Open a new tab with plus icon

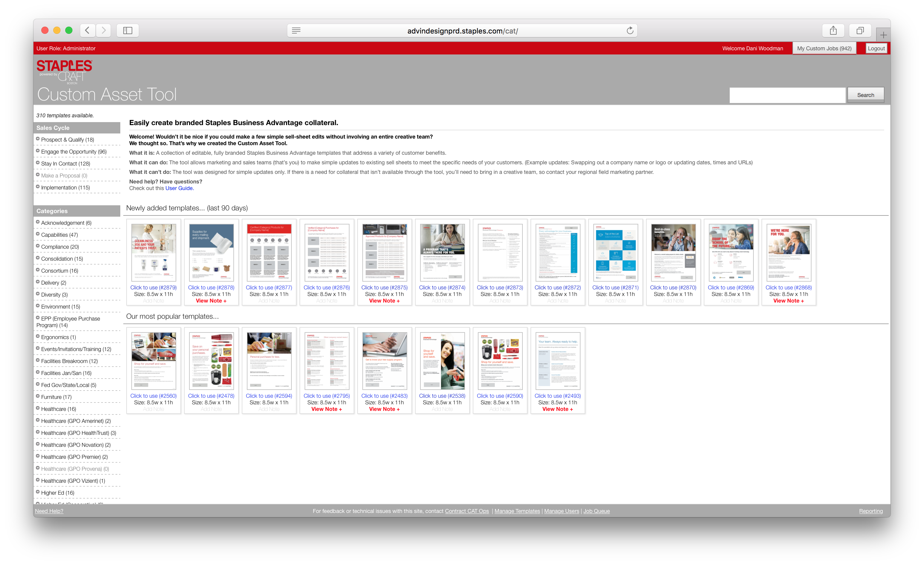coord(883,35)
